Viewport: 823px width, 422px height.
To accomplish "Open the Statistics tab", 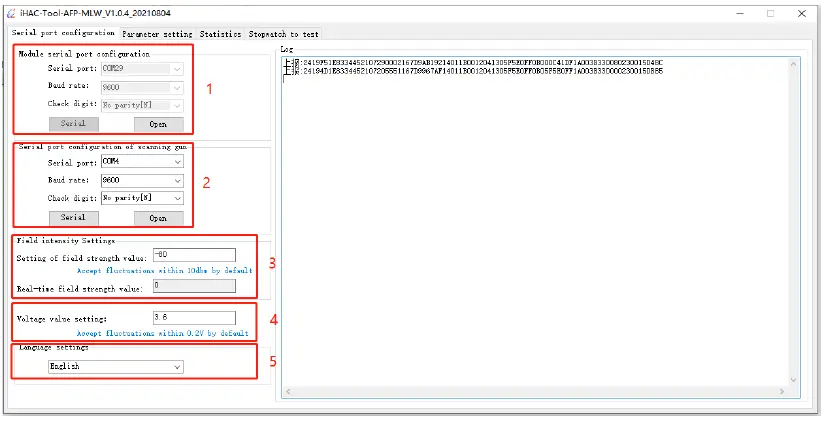I will pos(220,34).
